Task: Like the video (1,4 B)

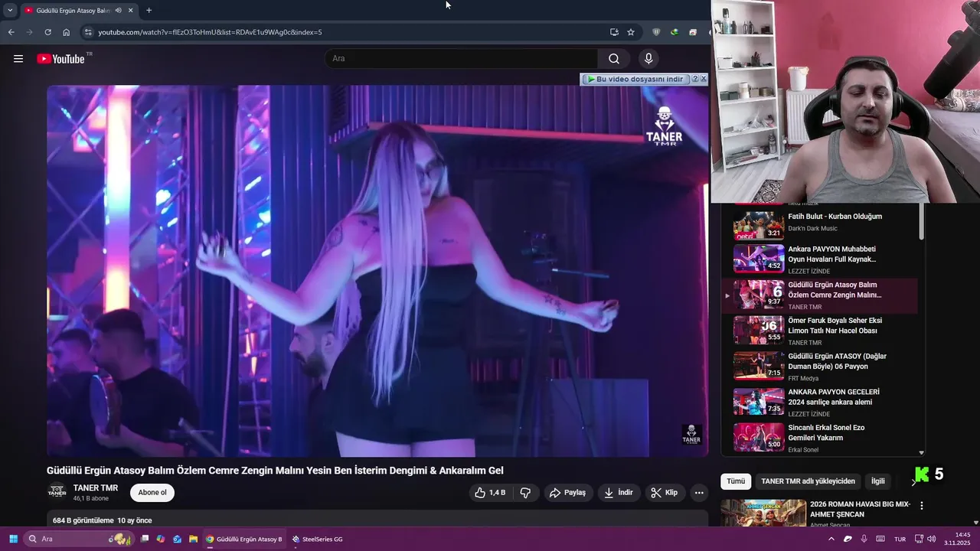Action: coord(490,493)
